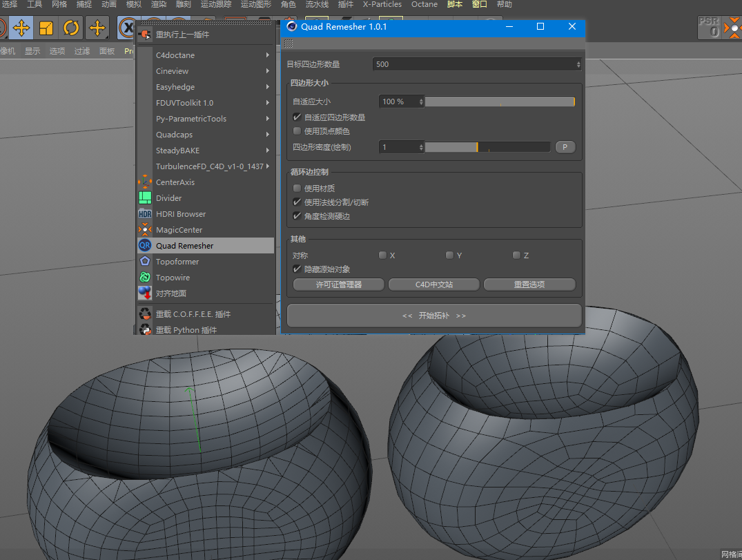The width and height of the screenshot is (742, 560).
Task: Select the Rotate tool icon
Action: point(71,28)
